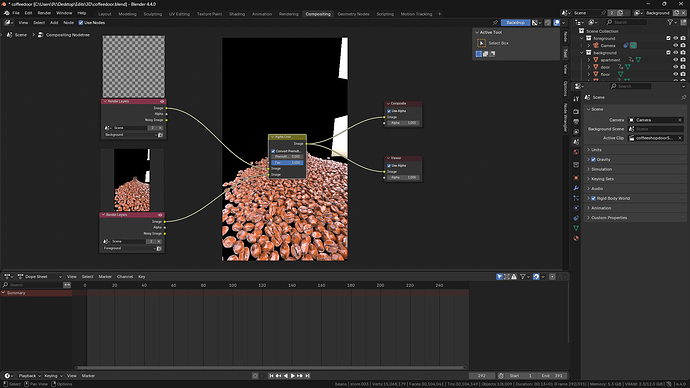690x388 pixels.
Task: Click the current frame field 292
Action: click(x=482, y=376)
